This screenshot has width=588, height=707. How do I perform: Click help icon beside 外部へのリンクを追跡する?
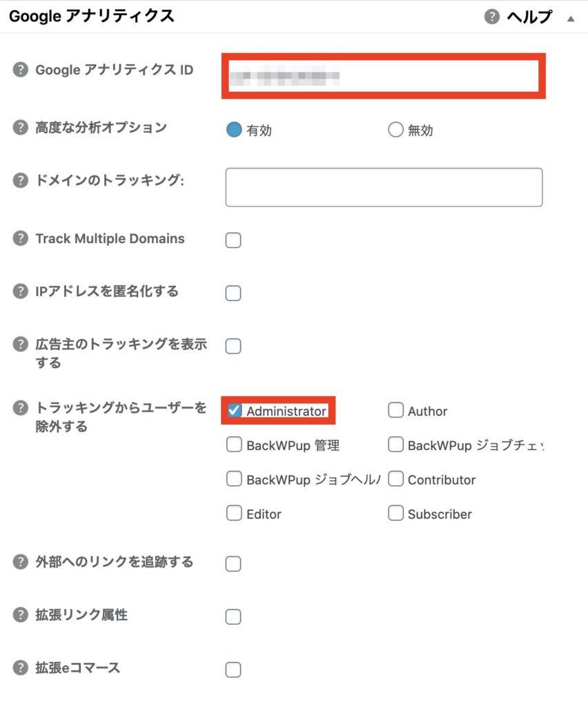point(20,562)
